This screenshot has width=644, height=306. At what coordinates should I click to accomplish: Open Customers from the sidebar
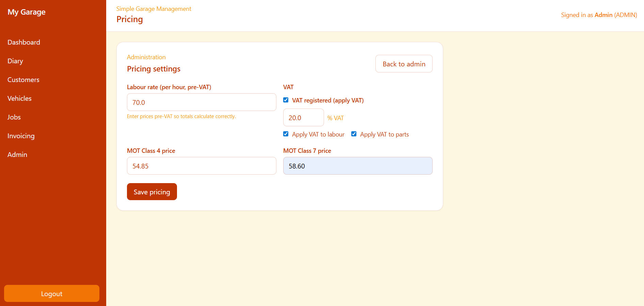click(23, 80)
